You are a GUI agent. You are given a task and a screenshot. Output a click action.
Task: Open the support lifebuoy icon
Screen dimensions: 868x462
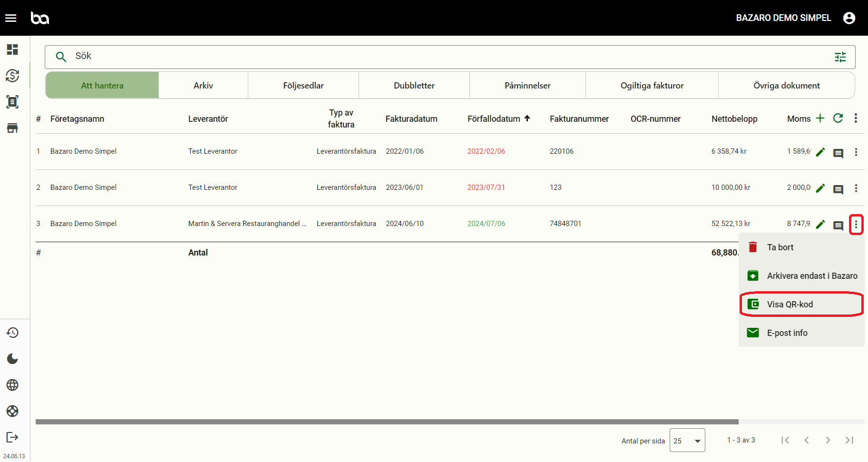[x=12, y=411]
